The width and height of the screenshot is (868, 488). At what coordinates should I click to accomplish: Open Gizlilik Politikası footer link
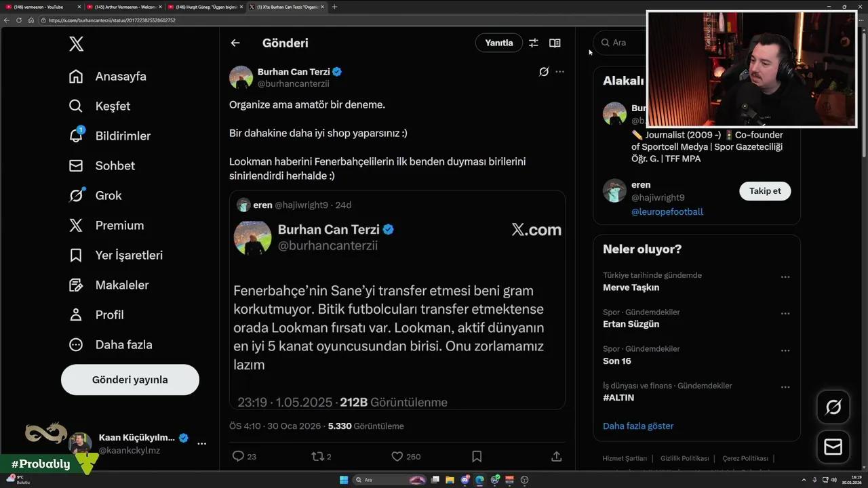coord(684,459)
